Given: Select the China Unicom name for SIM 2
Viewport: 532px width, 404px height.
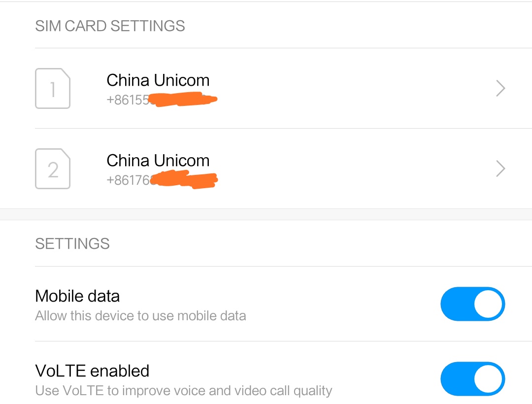Looking at the screenshot, I should tap(158, 161).
